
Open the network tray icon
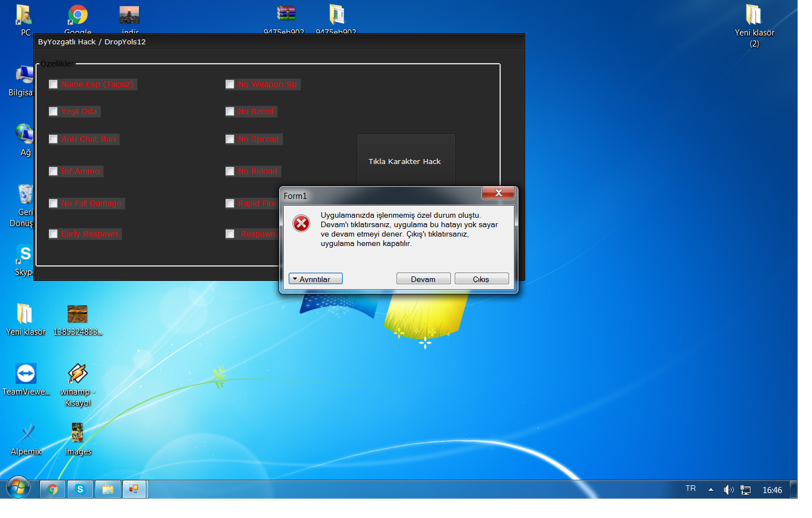746,490
